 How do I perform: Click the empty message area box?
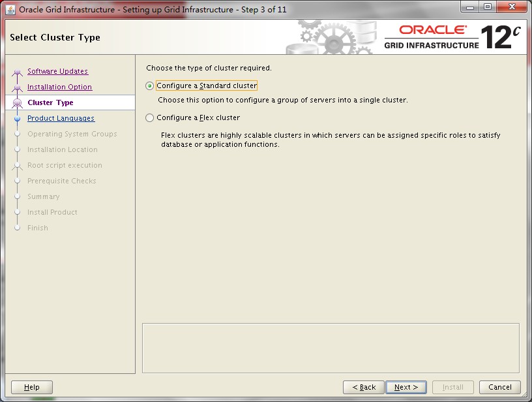click(331, 348)
